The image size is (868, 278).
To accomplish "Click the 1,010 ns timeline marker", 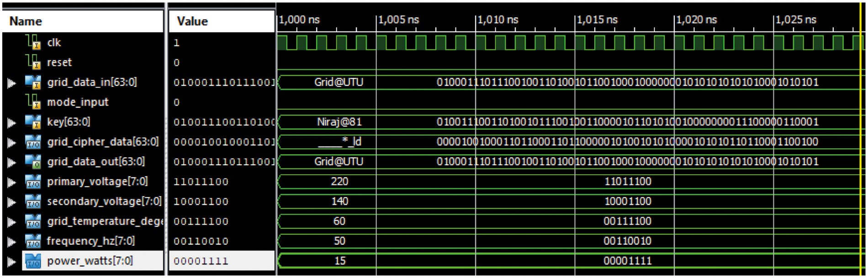I will coord(498,20).
